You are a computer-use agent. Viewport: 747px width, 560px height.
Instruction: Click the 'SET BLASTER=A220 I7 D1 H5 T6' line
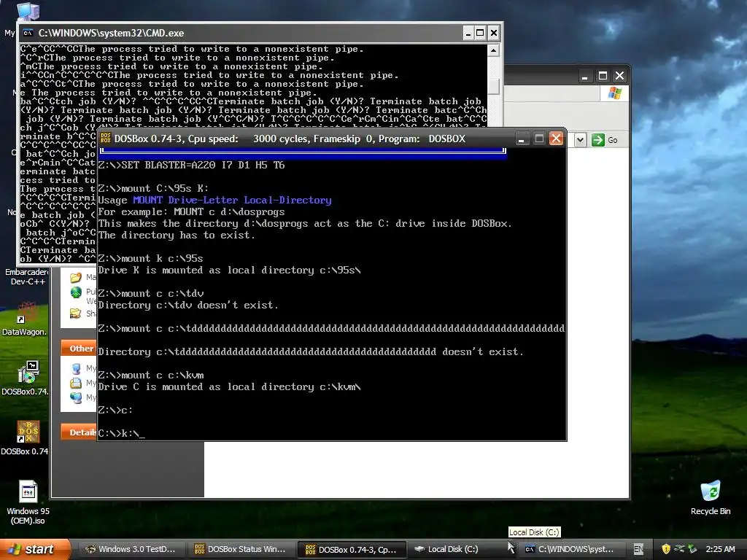click(191, 165)
